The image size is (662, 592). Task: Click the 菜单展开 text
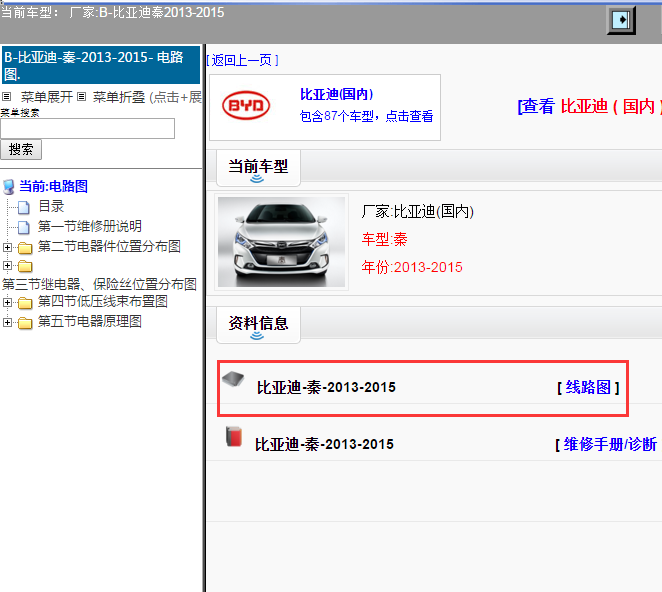coord(47,97)
